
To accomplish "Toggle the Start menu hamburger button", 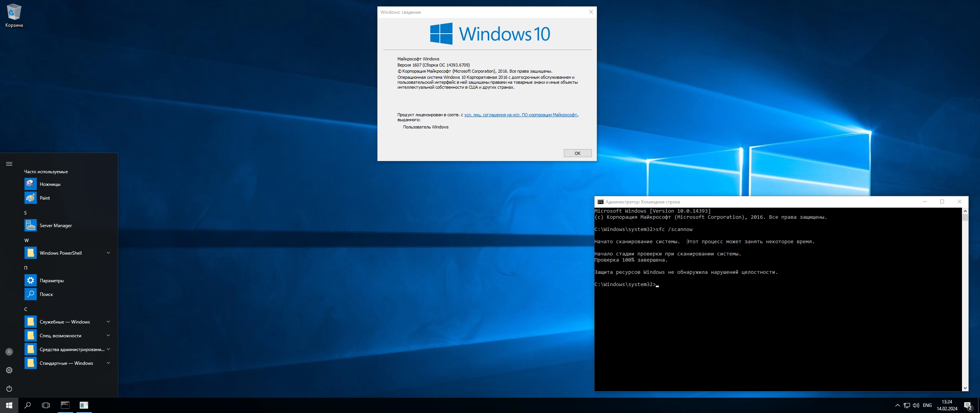I will pyautogui.click(x=9, y=164).
